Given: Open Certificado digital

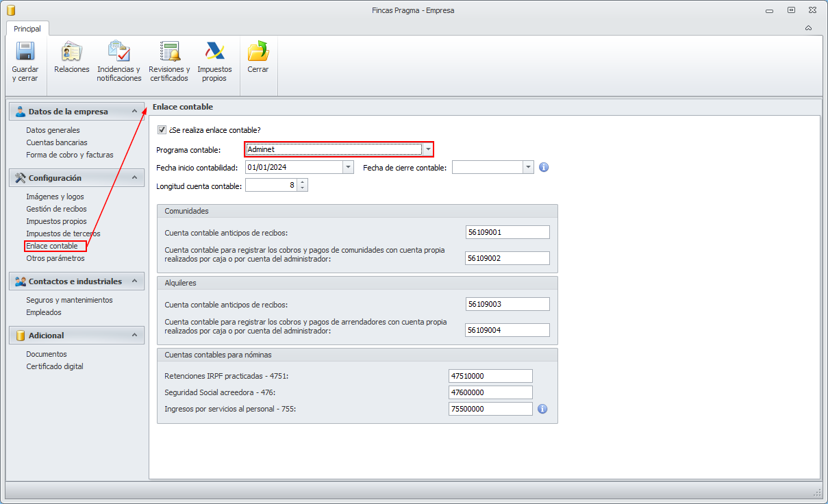Looking at the screenshot, I should click(x=55, y=366).
